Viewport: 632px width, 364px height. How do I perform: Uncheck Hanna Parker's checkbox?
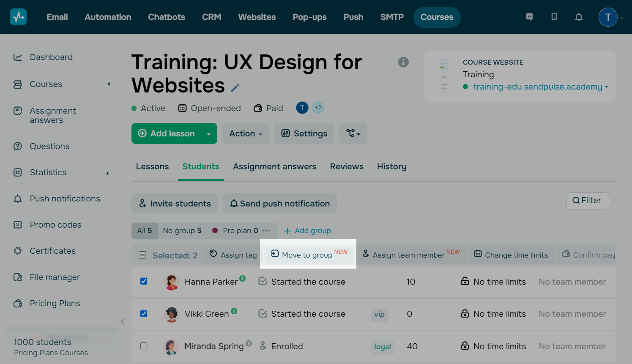(x=144, y=281)
